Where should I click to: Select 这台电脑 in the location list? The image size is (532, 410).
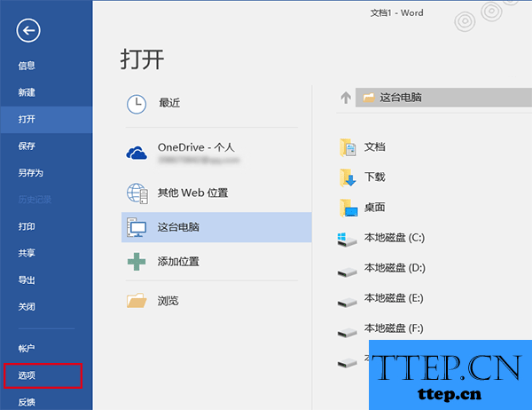[216, 227]
